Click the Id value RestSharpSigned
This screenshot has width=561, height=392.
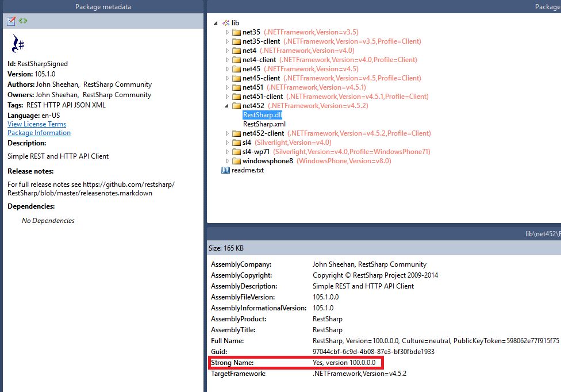(x=42, y=64)
